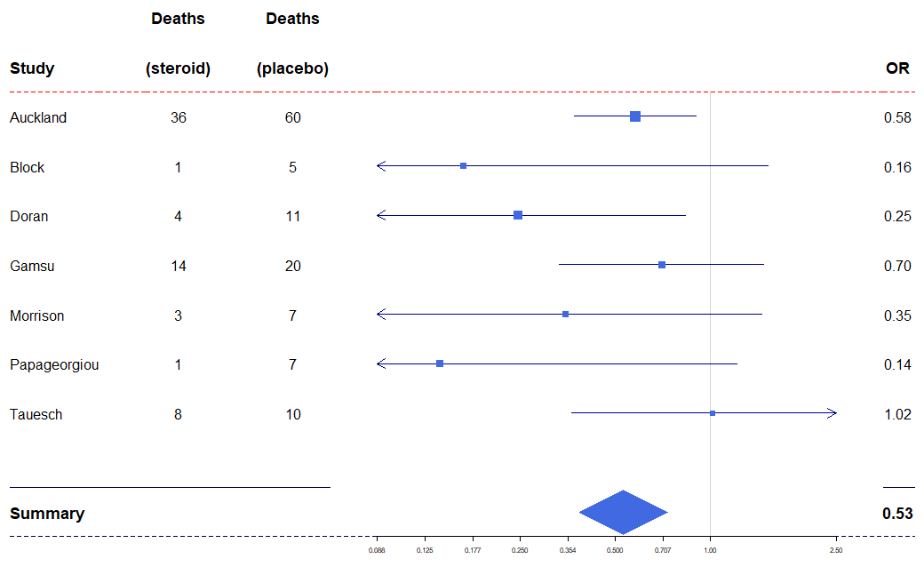Click the summary OR value 0.53

click(897, 514)
